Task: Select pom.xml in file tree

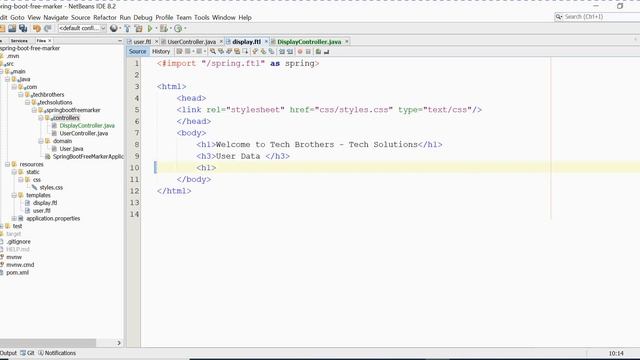Action: pos(17,273)
